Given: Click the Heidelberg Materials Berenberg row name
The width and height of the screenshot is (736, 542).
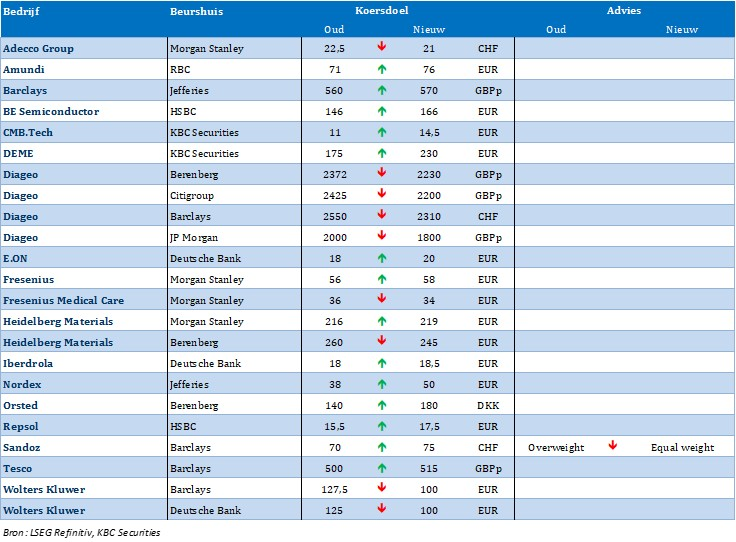Looking at the screenshot, I should pos(58,342).
